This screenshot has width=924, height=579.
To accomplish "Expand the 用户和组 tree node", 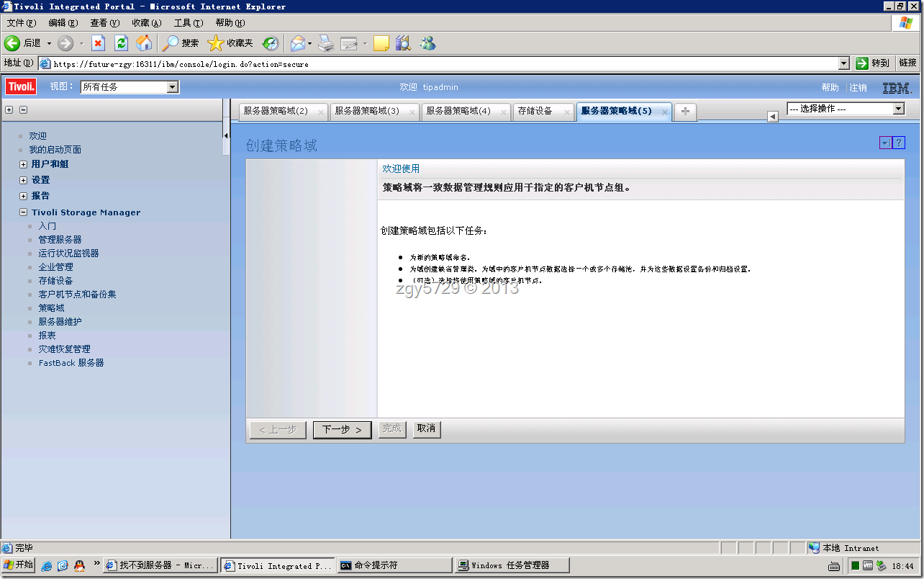I will pos(23,164).
